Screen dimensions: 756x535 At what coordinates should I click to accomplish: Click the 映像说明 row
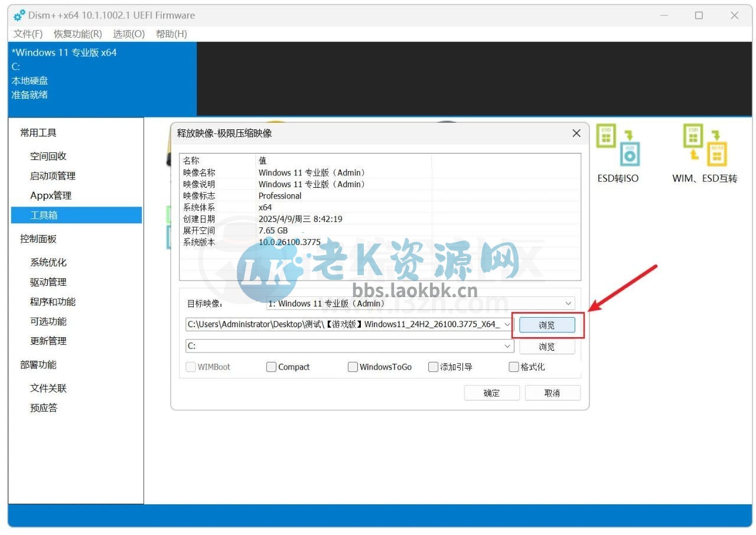[x=380, y=184]
